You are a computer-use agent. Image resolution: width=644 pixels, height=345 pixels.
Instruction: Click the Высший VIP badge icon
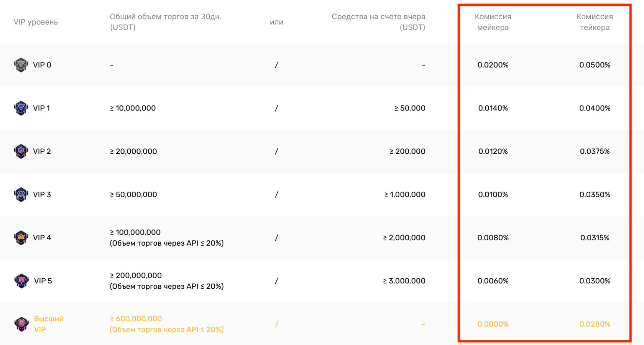[x=21, y=324]
